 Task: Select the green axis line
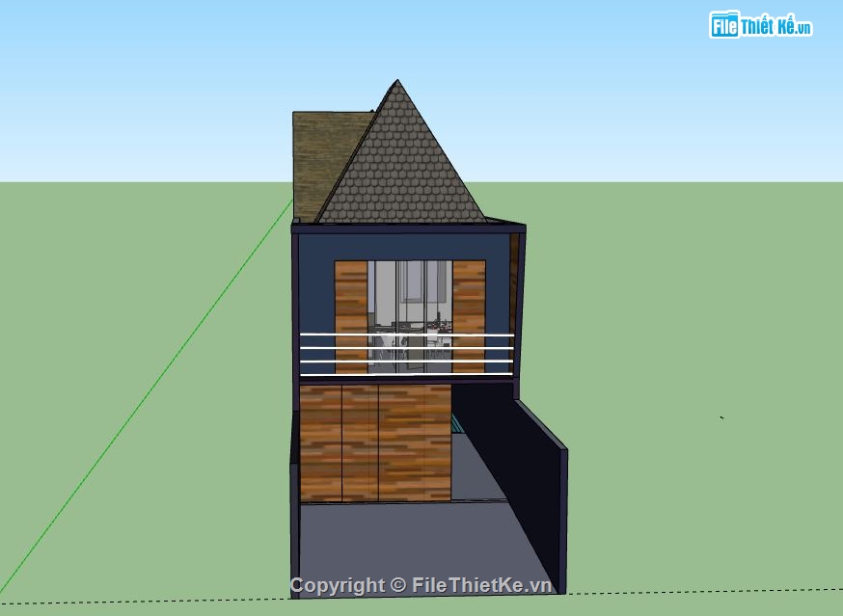pyautogui.click(x=147, y=397)
